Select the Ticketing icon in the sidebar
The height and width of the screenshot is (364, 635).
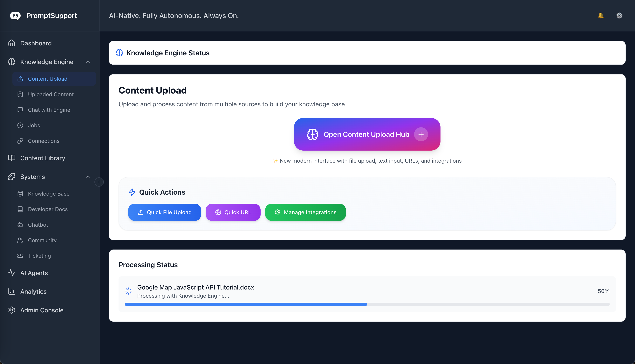click(20, 256)
